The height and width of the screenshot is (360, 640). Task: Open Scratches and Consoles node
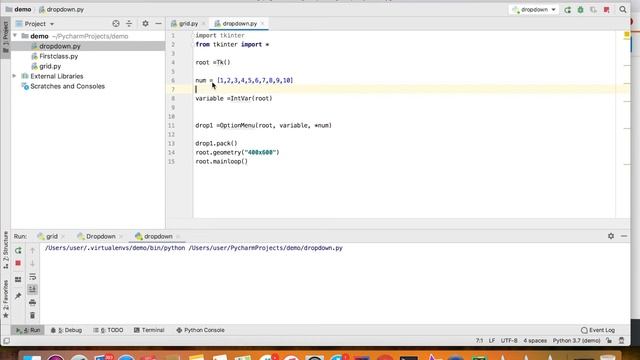[x=67, y=86]
